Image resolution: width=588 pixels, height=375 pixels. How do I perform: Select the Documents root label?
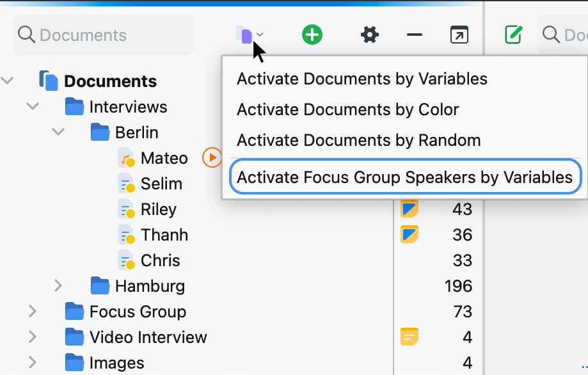110,81
